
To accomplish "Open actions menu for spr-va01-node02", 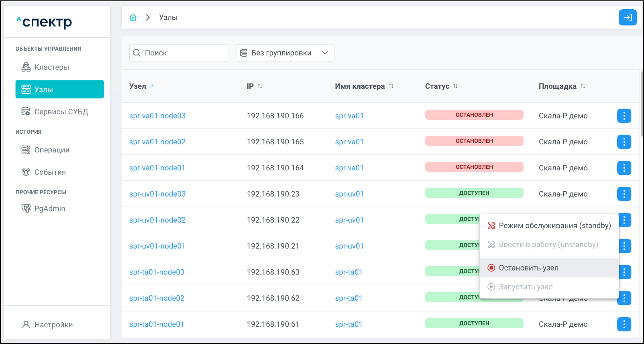I will click(624, 142).
